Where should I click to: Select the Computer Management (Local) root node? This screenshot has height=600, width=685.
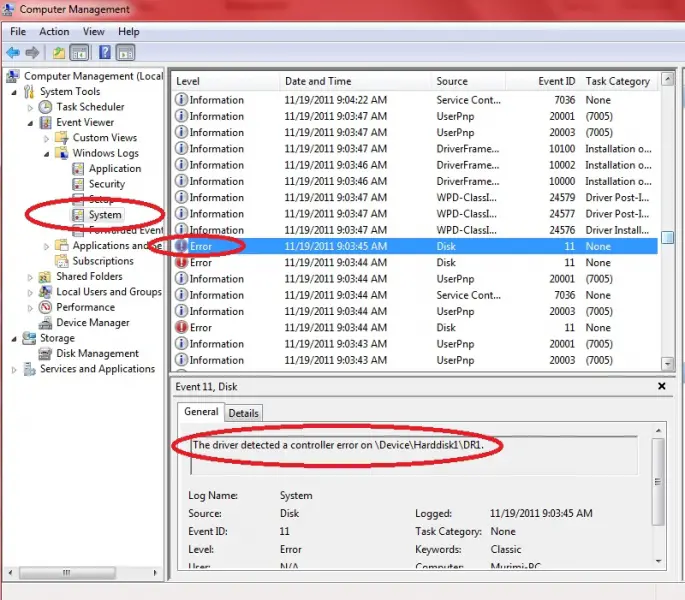pos(93,76)
